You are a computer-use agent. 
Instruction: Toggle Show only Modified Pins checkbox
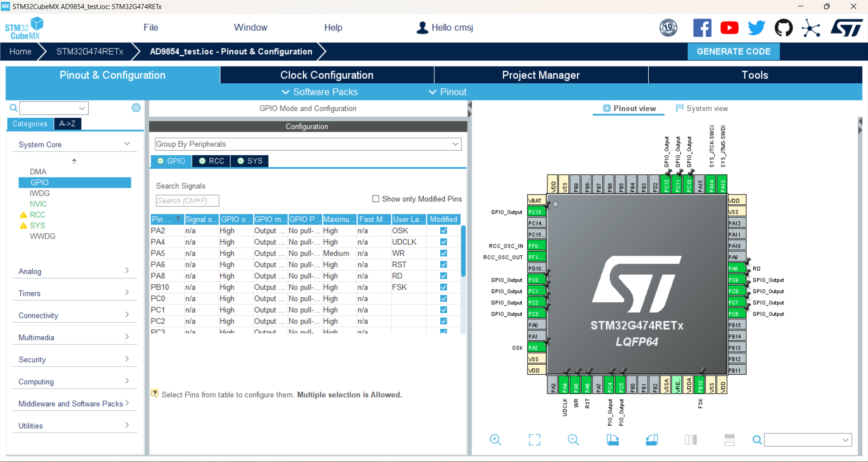(375, 199)
